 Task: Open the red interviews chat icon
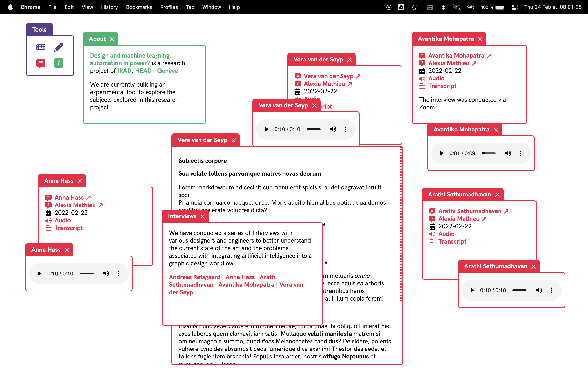(x=41, y=63)
